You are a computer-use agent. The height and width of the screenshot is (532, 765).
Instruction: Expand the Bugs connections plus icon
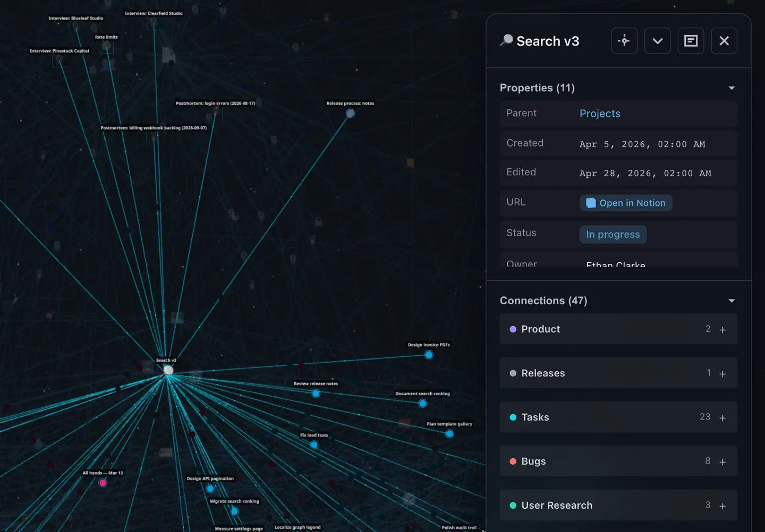point(722,462)
